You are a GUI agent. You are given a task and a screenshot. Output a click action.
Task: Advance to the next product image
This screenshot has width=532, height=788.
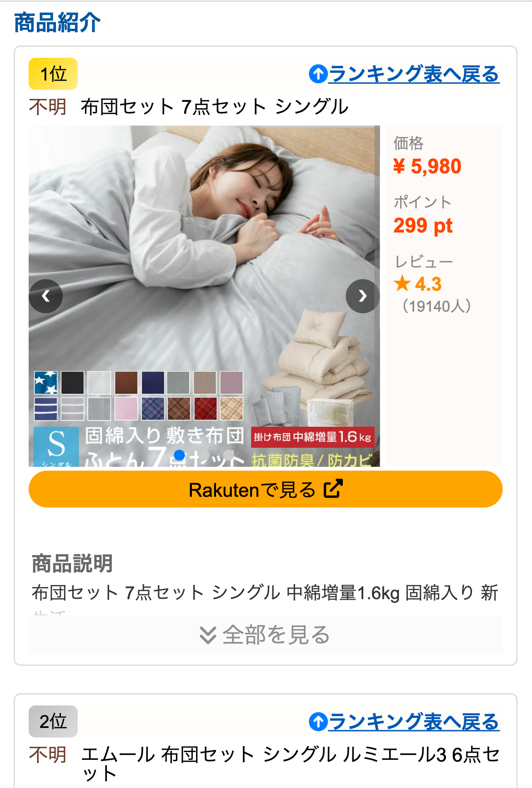click(362, 296)
